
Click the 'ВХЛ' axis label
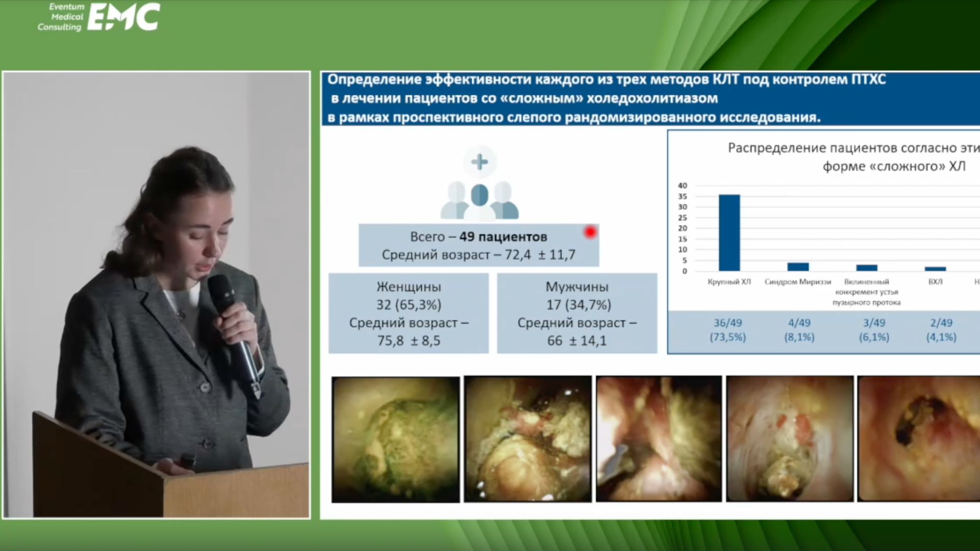click(x=935, y=282)
